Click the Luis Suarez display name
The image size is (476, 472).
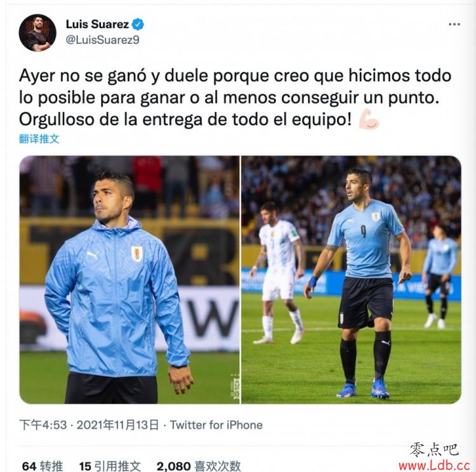tap(97, 24)
